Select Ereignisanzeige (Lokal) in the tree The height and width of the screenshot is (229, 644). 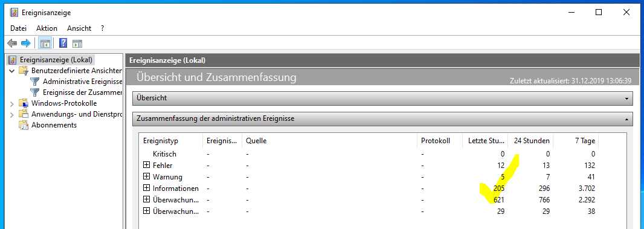[x=56, y=60]
